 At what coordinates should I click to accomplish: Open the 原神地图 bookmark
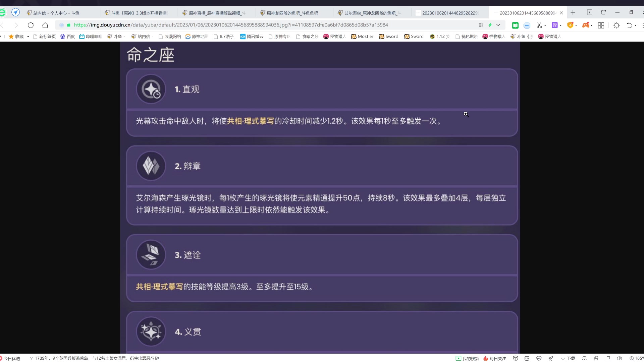click(197, 37)
